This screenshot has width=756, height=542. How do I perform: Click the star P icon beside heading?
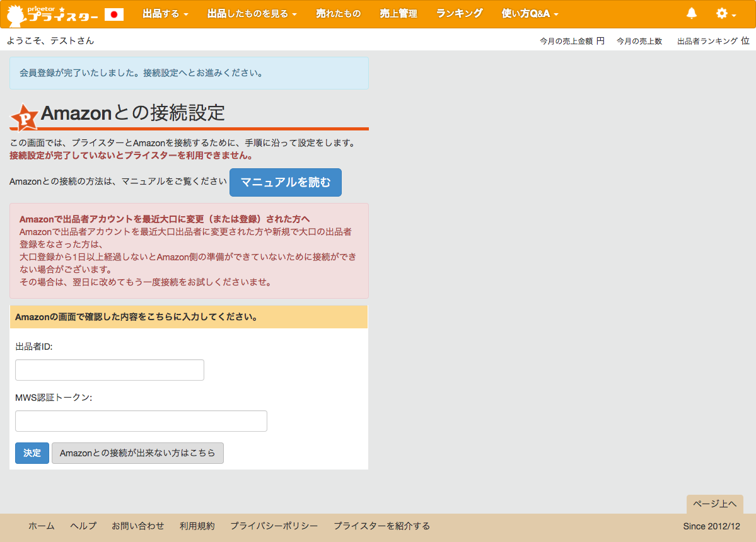tap(24, 118)
